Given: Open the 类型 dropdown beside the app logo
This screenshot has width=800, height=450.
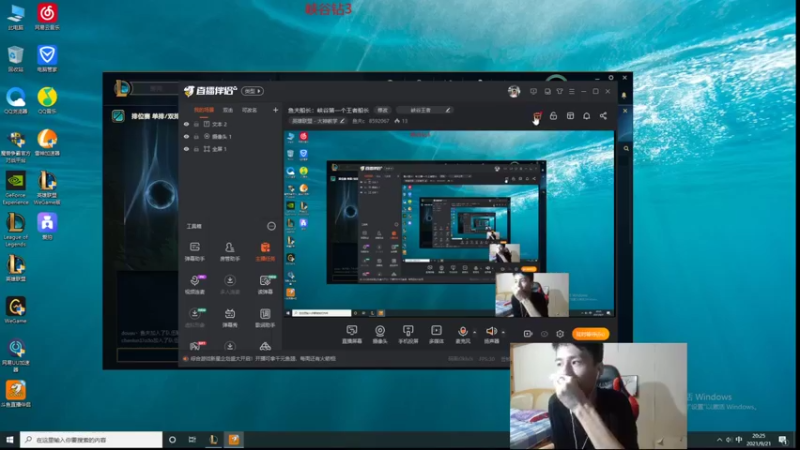Looking at the screenshot, I should click(253, 91).
